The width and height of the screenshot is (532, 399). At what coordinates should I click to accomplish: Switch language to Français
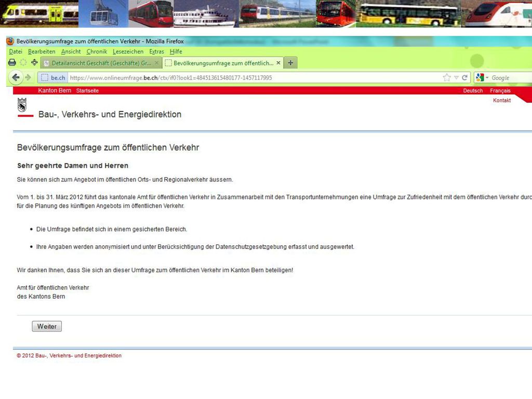[x=500, y=90]
